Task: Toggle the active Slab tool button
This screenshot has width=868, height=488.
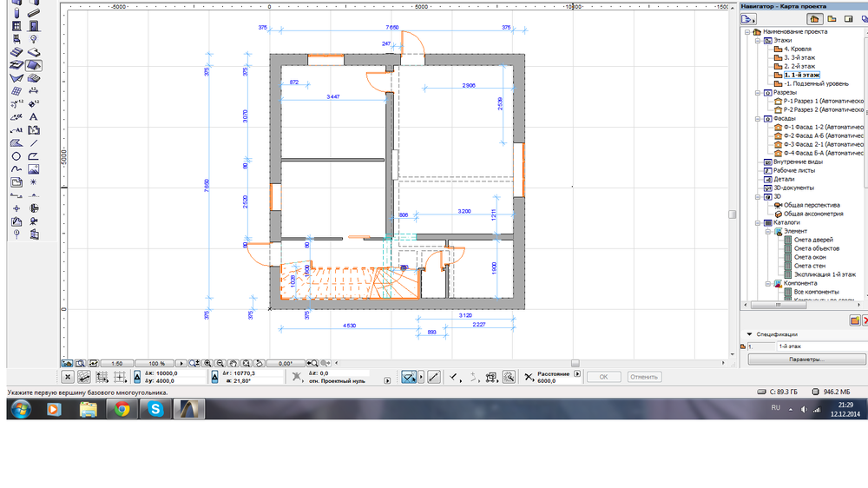Action: pyautogui.click(x=34, y=64)
